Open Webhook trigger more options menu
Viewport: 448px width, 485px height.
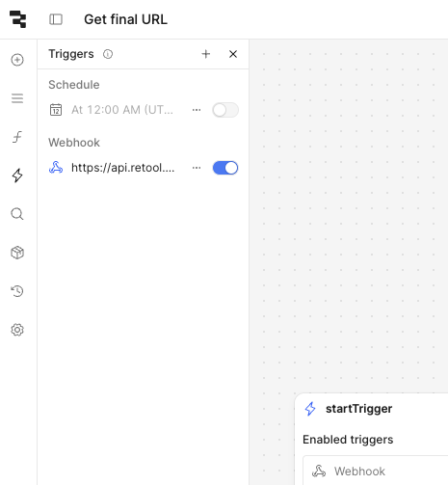pos(197,168)
